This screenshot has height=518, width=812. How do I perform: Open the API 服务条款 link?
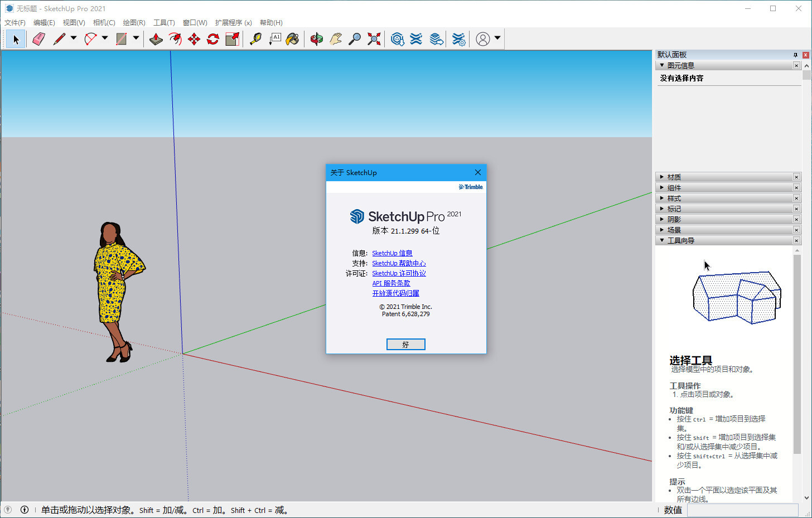391,283
